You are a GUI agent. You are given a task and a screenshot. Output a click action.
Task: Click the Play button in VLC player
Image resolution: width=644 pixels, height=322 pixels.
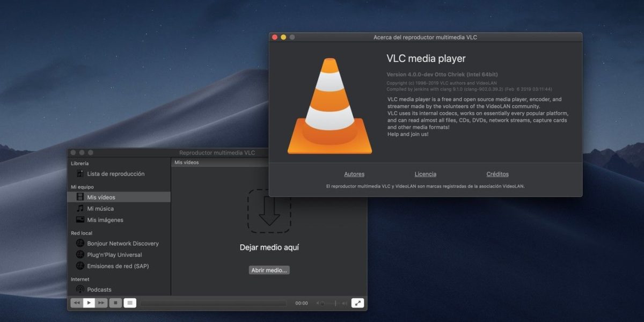point(89,303)
